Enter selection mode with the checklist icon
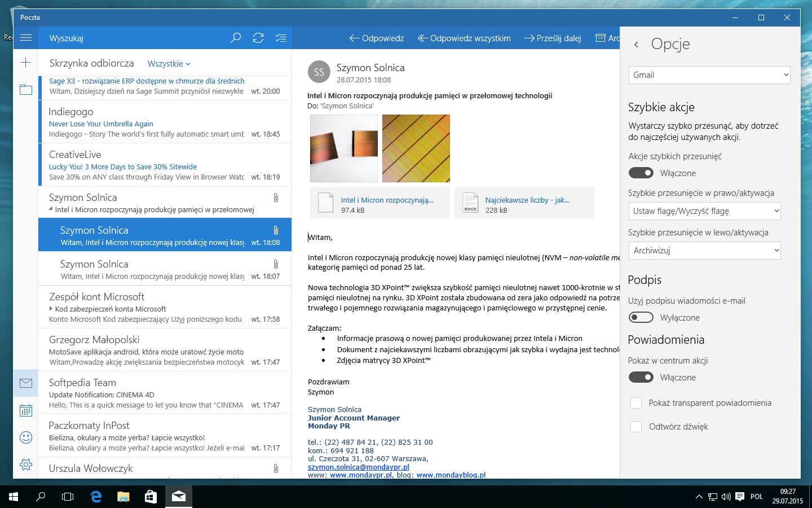The width and height of the screenshot is (812, 508). tap(281, 38)
